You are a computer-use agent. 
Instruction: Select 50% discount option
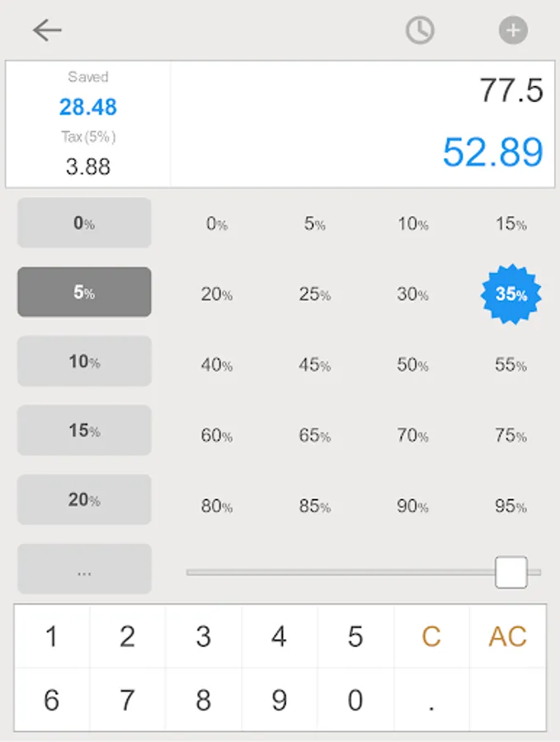pos(412,365)
